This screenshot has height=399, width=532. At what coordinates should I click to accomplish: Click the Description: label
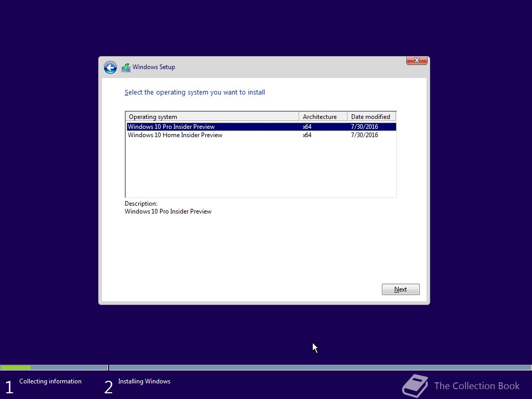click(141, 204)
